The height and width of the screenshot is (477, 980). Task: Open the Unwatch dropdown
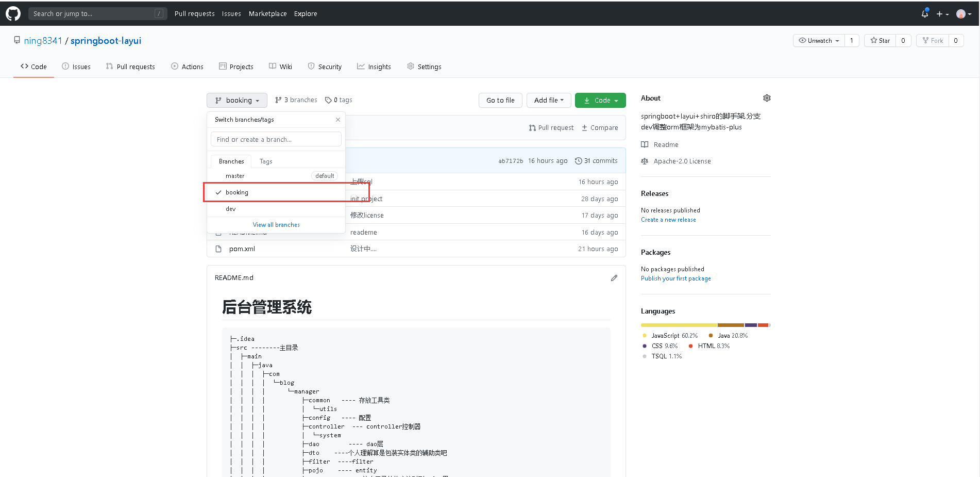(x=818, y=40)
